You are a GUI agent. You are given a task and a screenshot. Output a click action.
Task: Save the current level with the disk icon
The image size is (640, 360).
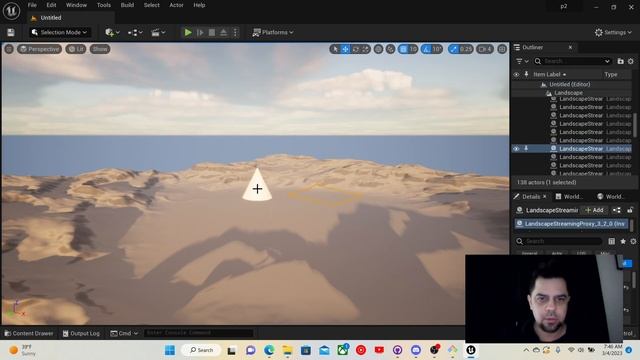click(11, 32)
